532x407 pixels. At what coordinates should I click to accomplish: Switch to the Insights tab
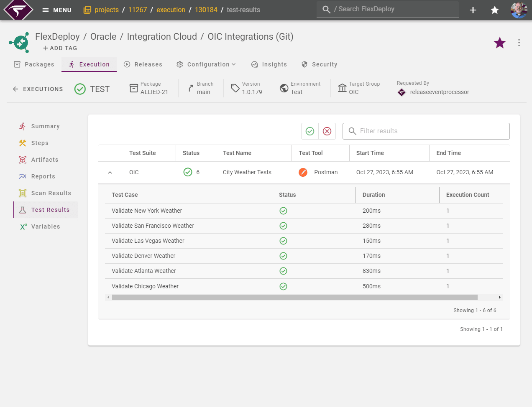(269, 64)
